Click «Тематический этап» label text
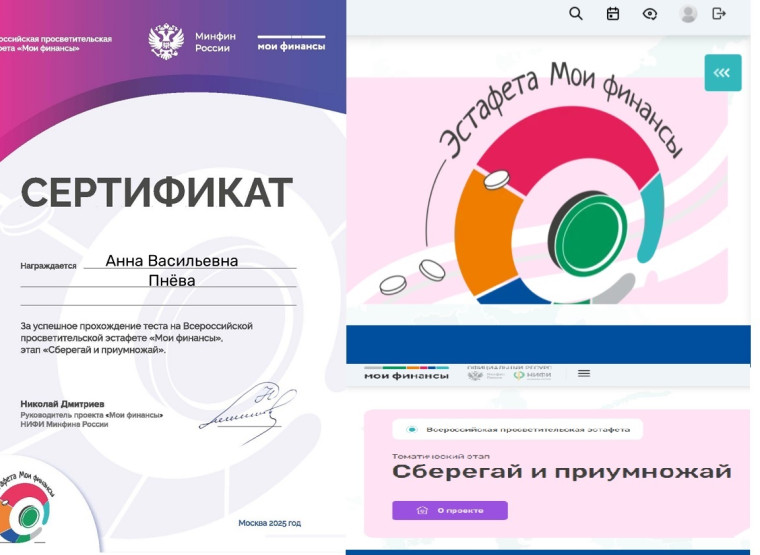Image resolution: width=760 pixels, height=555 pixels. click(x=441, y=456)
